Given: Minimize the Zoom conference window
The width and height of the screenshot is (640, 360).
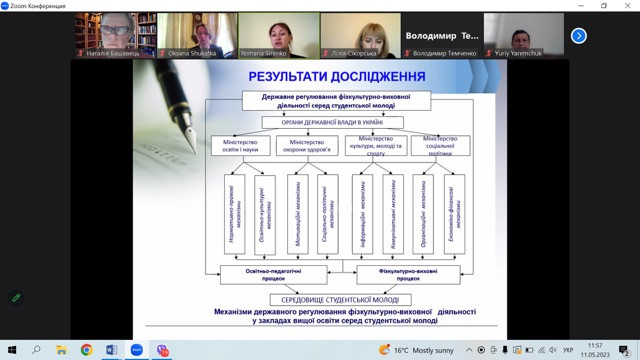Looking at the screenshot, I should click(x=581, y=6).
